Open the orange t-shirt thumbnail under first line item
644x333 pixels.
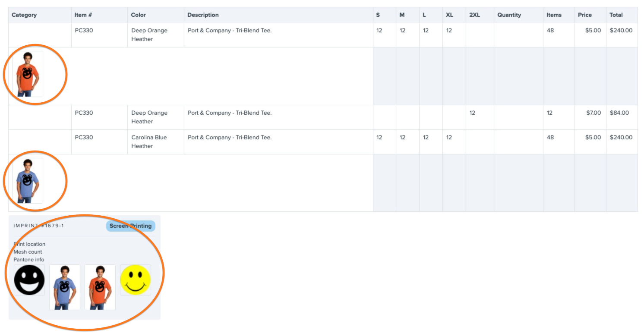point(28,74)
